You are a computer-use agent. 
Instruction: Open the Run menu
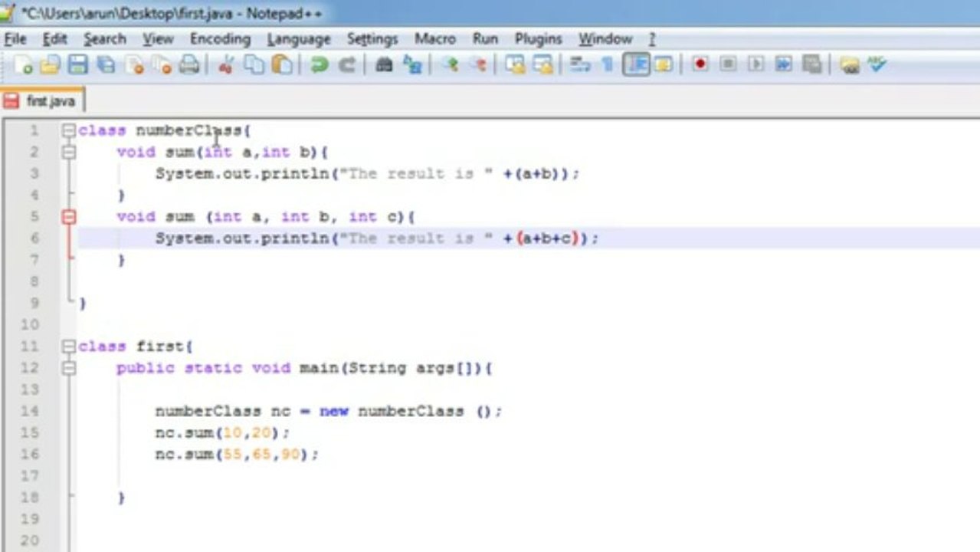tap(485, 39)
